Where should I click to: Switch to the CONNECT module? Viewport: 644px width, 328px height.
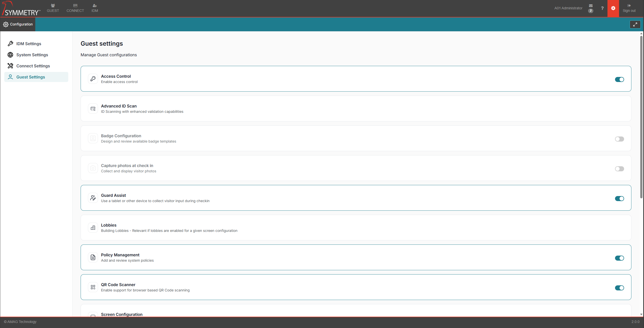pyautogui.click(x=75, y=8)
